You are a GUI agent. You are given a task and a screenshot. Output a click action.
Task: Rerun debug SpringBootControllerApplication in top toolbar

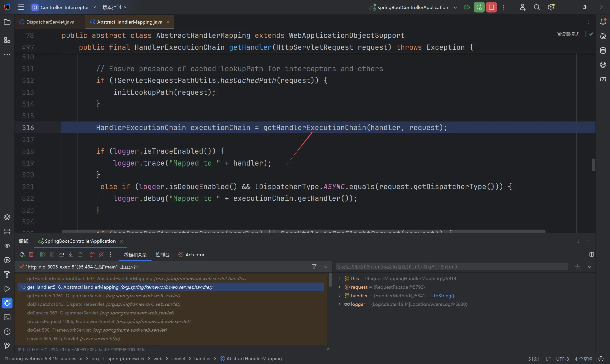479,7
